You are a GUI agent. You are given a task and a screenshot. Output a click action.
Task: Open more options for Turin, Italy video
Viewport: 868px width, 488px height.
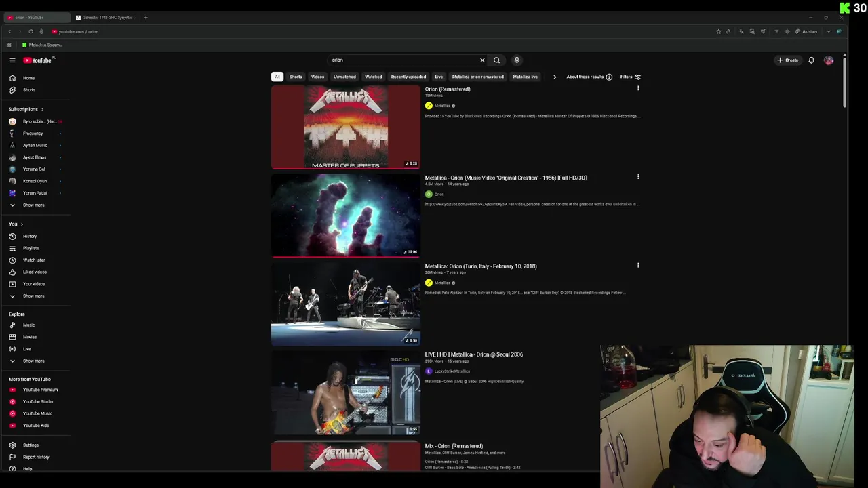point(638,266)
